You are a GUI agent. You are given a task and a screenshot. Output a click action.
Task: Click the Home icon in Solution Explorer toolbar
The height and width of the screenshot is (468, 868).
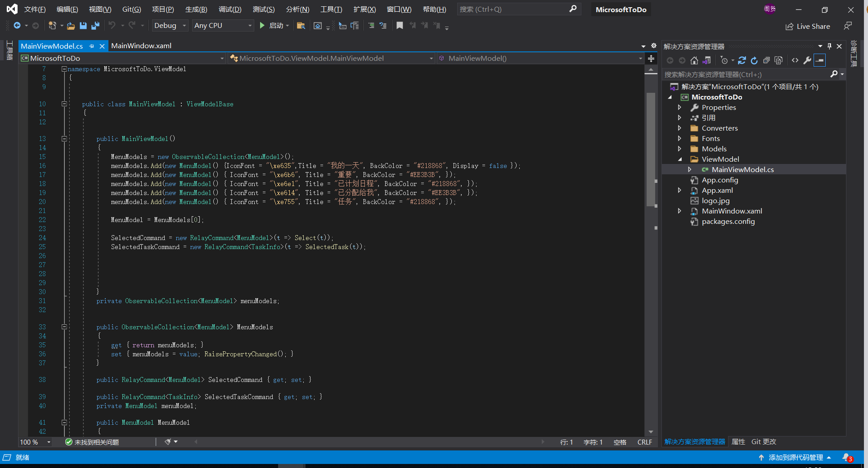coord(694,60)
